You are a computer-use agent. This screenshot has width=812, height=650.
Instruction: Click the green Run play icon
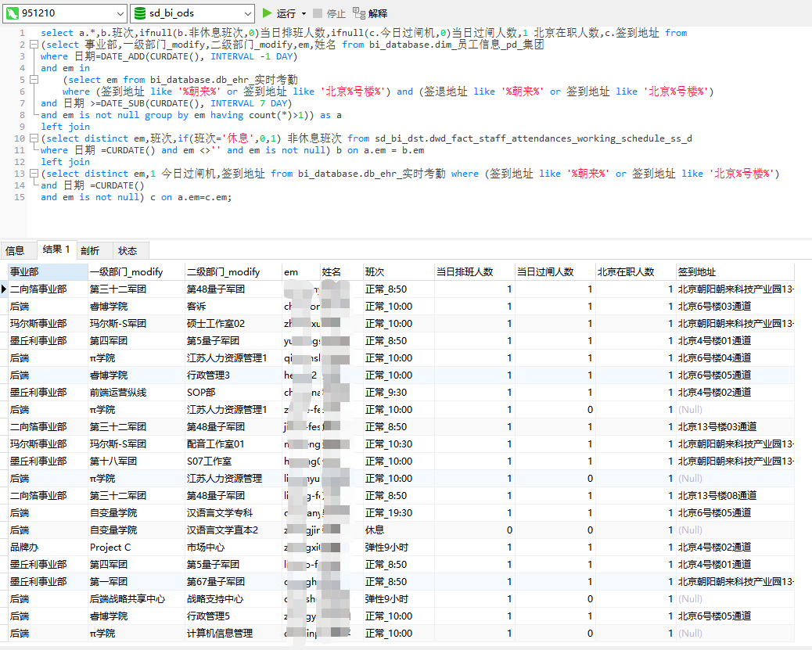coord(267,13)
